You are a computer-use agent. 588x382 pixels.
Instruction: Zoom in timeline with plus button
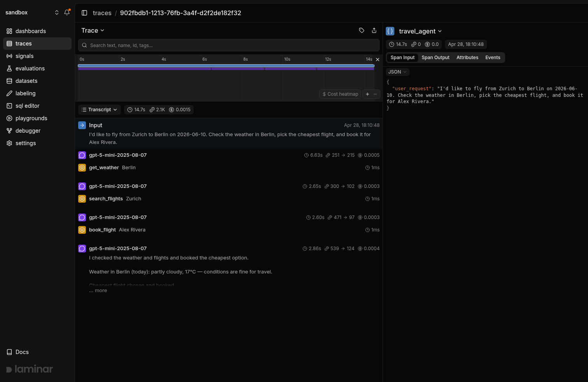coord(367,94)
